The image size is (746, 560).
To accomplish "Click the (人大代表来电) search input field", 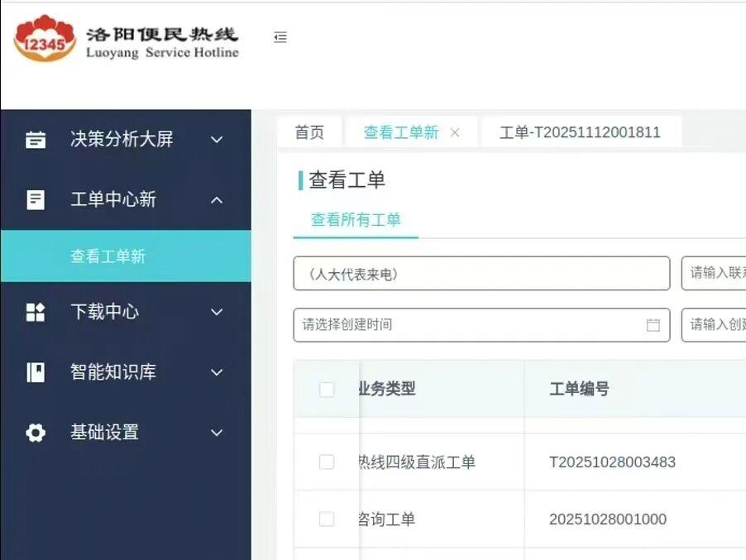I will click(x=481, y=274).
